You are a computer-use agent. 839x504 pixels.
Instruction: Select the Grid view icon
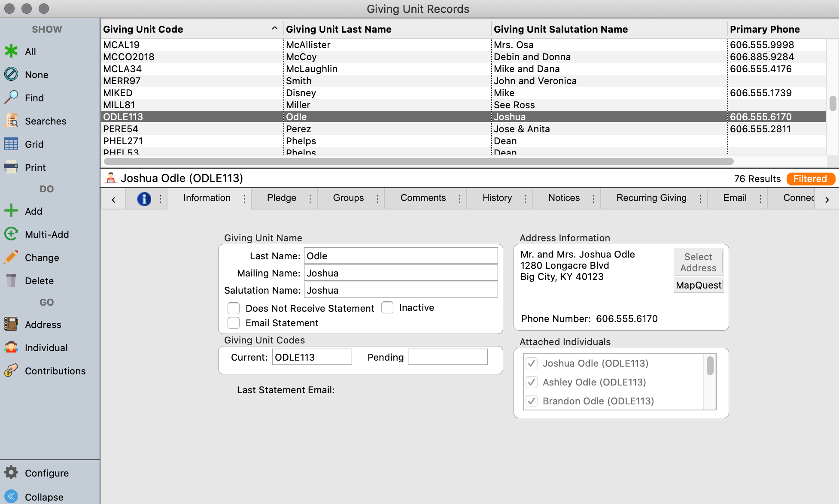pyautogui.click(x=11, y=144)
